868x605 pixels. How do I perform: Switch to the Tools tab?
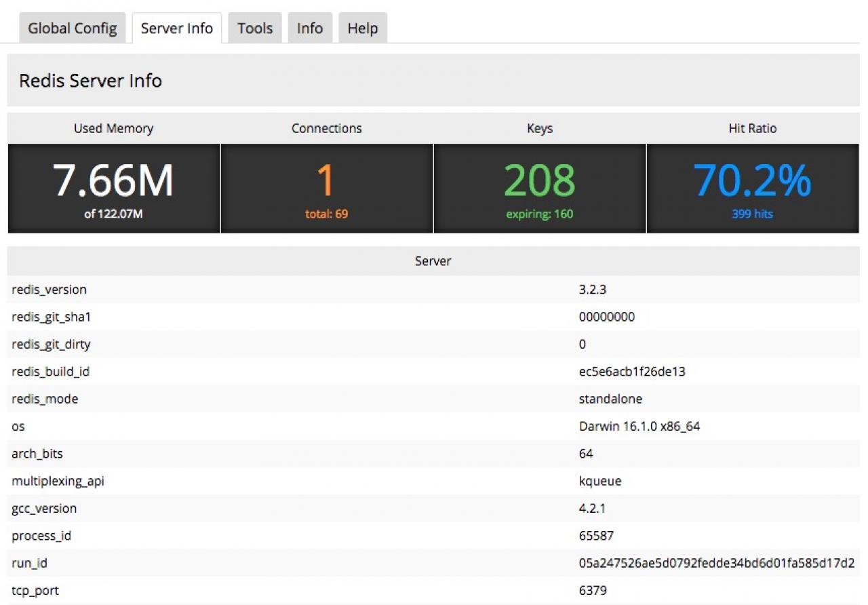255,28
